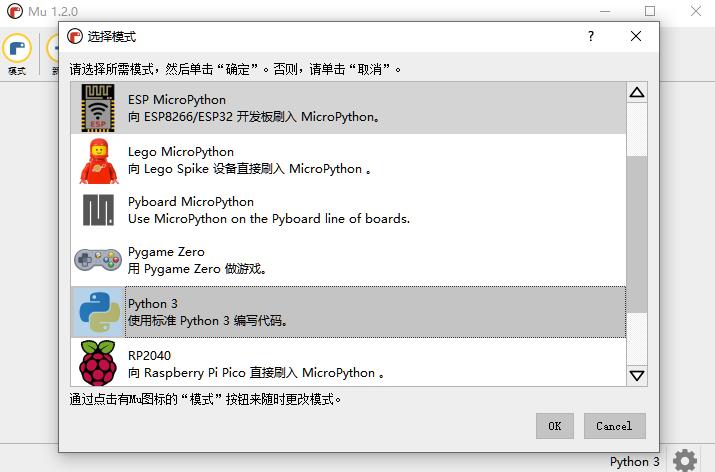Click the RP2040 raspberry icon

[98, 363]
